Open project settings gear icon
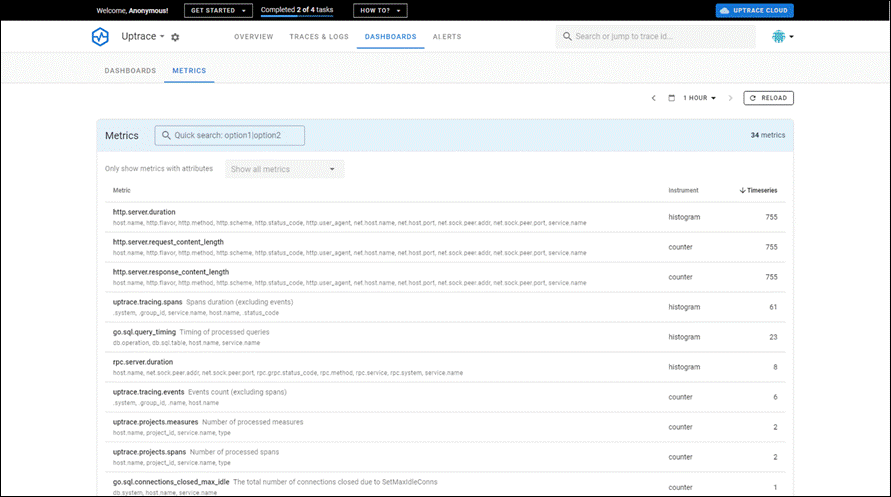The width and height of the screenshot is (891, 497). pos(175,37)
